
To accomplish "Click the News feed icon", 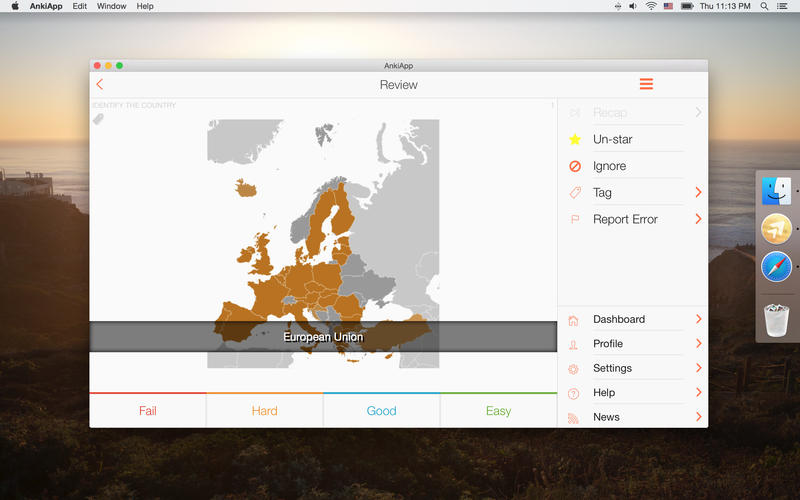I will point(573,418).
